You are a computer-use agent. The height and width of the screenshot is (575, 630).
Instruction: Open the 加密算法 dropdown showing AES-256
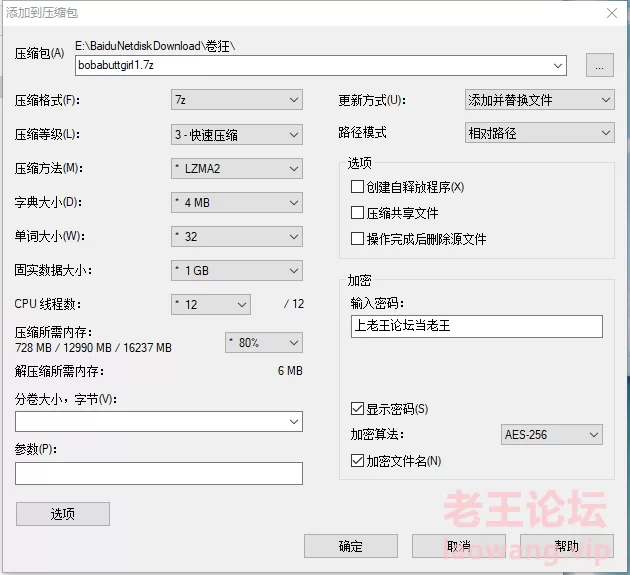click(552, 434)
